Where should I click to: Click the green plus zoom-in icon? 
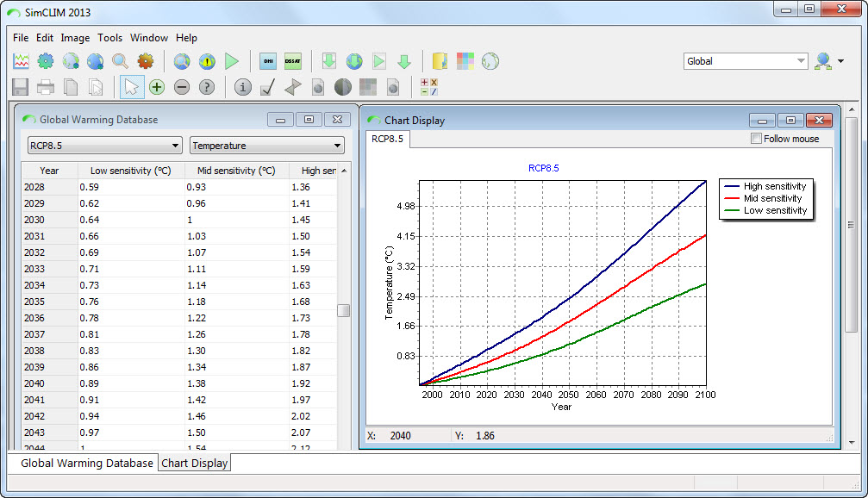(156, 87)
